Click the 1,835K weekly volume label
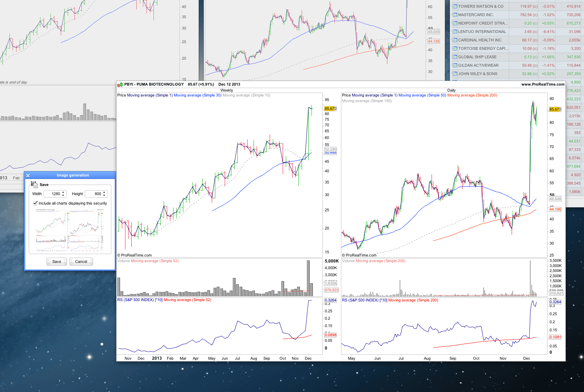Viewport: 584px width, 392px height. 331,283
